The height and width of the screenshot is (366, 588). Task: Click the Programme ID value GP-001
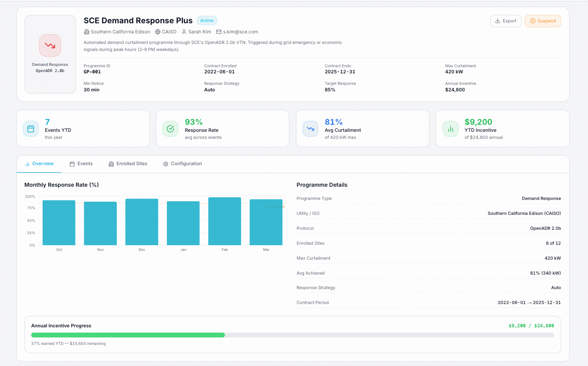click(92, 72)
